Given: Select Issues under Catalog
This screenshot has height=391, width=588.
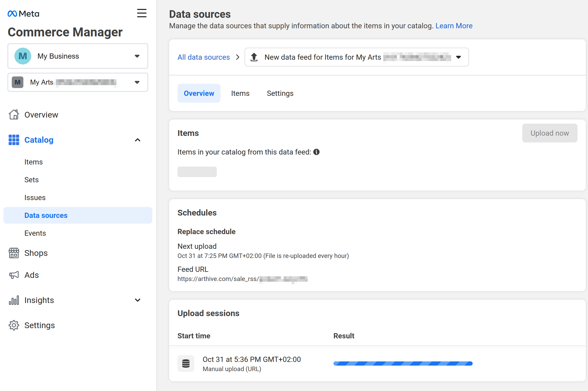Looking at the screenshot, I should 35,197.
